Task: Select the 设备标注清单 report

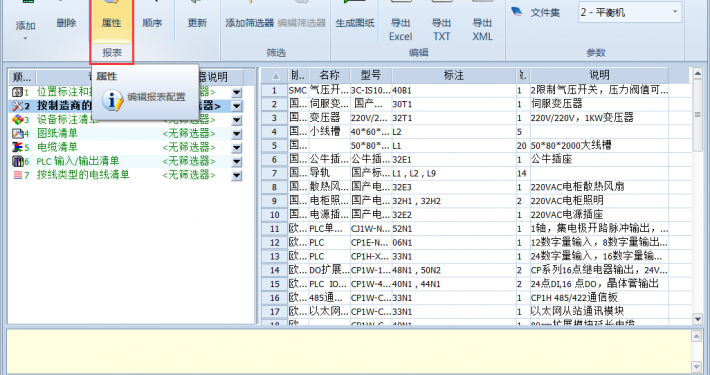Action: coord(67,120)
